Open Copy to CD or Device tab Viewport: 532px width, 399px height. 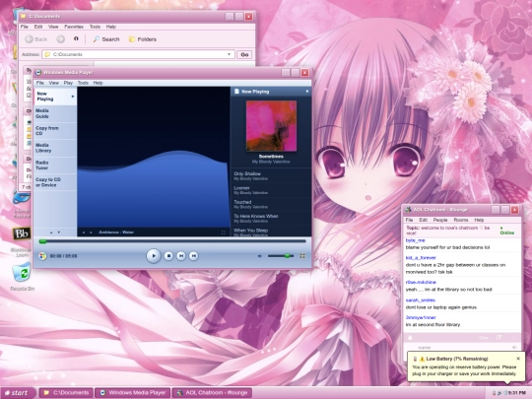pos(54,182)
